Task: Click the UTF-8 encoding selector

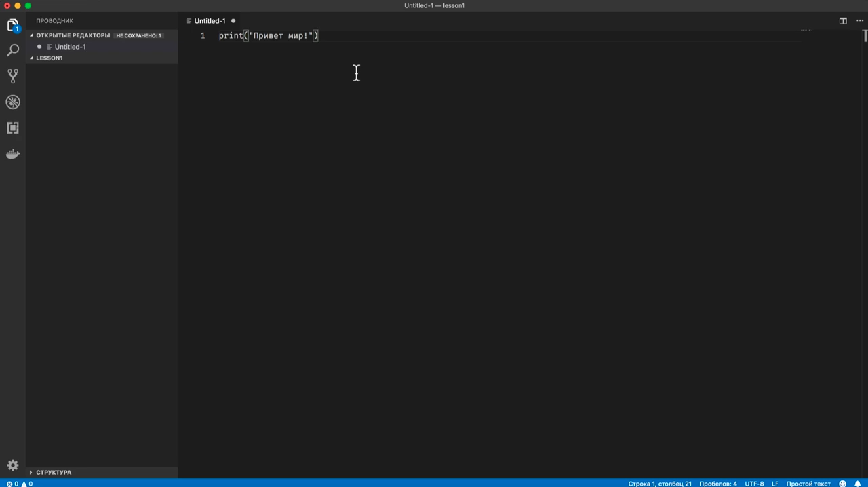Action: pyautogui.click(x=754, y=484)
